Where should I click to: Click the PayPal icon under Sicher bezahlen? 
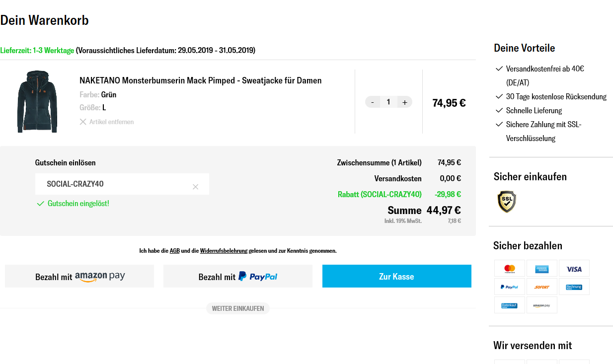510,287
